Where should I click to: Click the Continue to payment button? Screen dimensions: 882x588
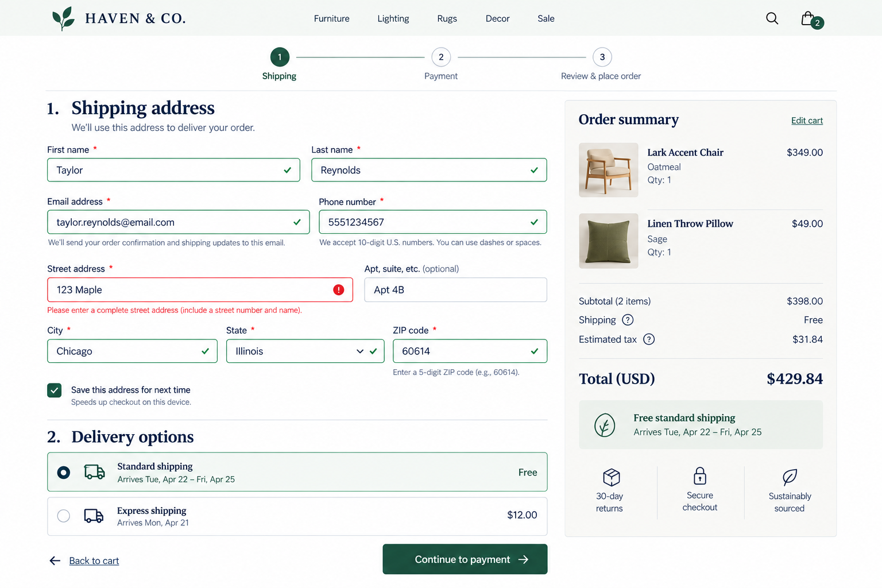[465, 559]
